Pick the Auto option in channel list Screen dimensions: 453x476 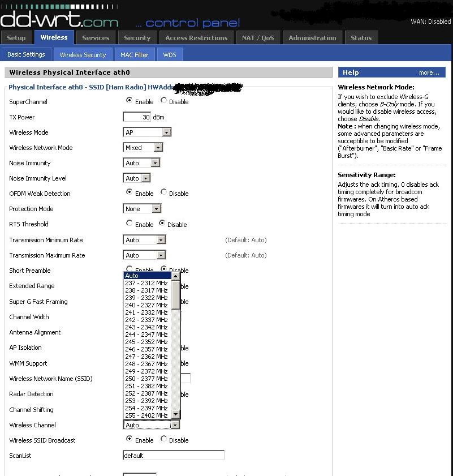point(147,276)
